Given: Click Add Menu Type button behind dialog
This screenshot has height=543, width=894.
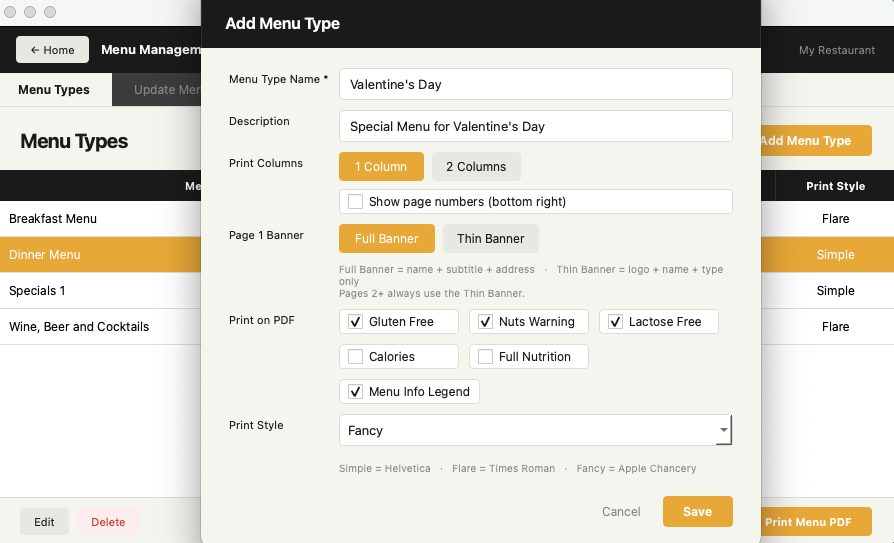Looking at the screenshot, I should tap(816, 140).
